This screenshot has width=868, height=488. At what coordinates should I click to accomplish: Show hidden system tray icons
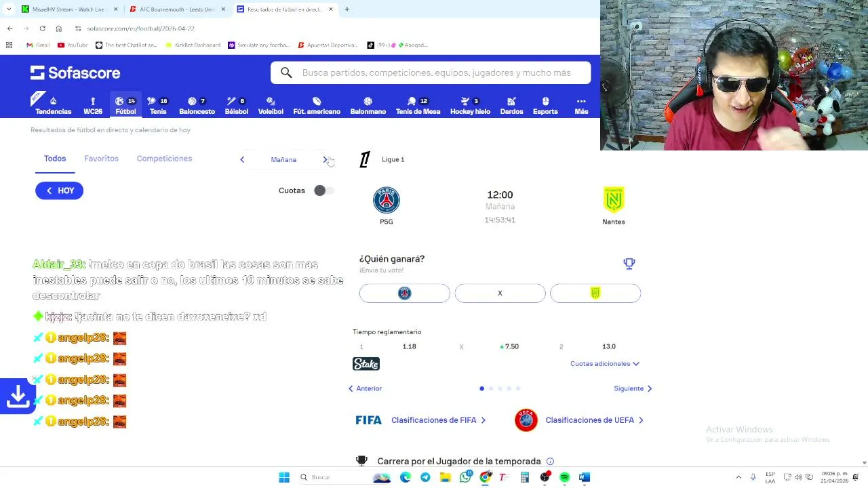(738, 477)
